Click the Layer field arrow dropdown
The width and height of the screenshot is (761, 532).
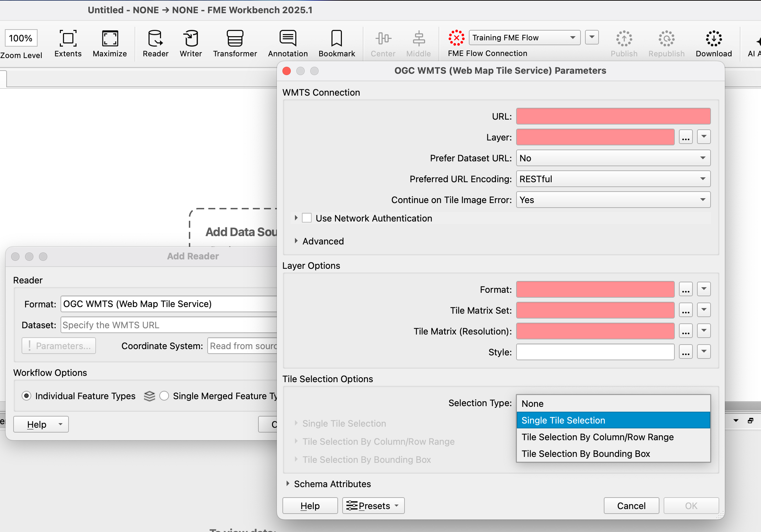coord(704,137)
